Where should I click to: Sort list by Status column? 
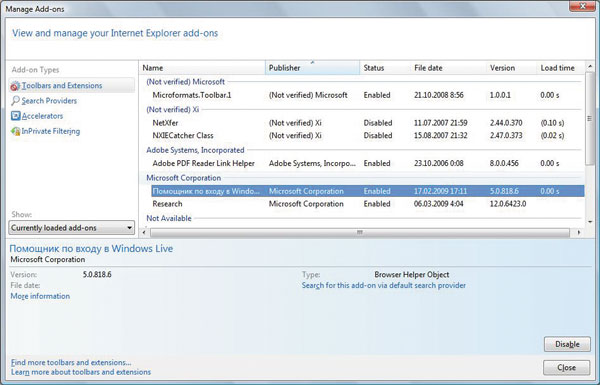click(x=385, y=68)
